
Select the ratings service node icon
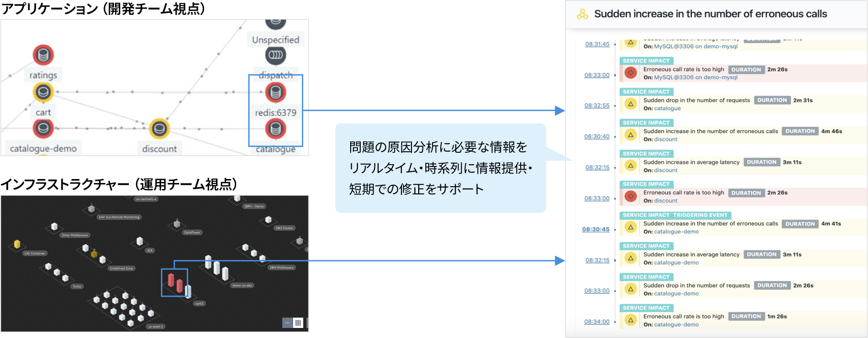click(x=43, y=56)
